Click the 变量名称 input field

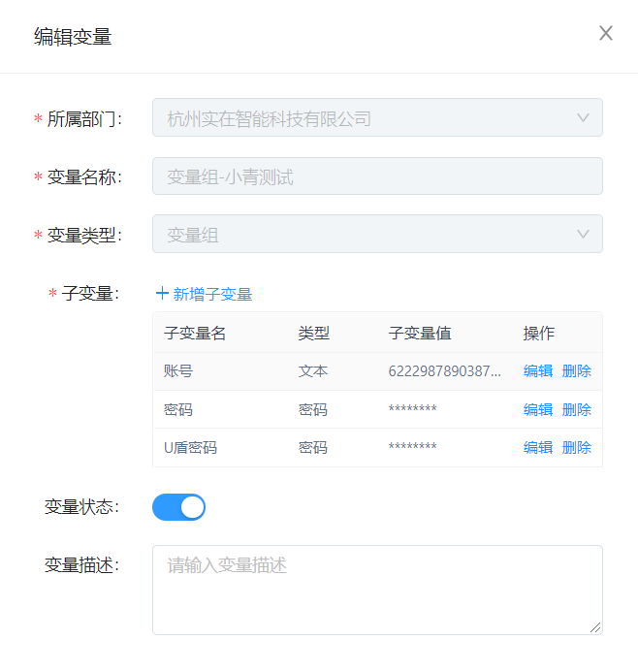click(x=377, y=176)
